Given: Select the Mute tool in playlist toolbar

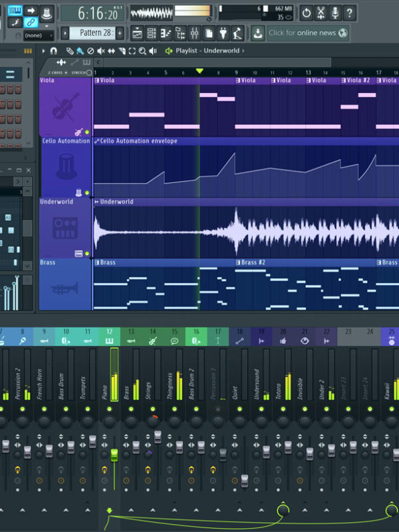Looking at the screenshot, I should [100, 51].
